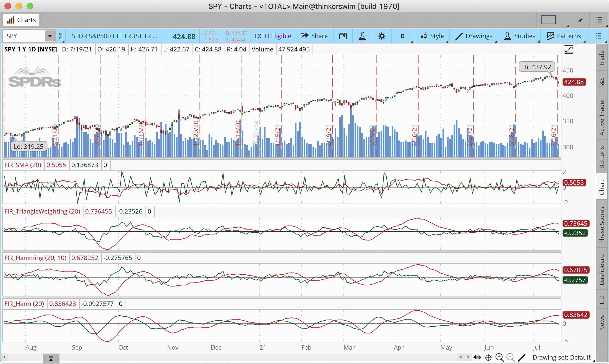This screenshot has height=364, width=609.
Task: Open the T&S side tab
Action: (x=602, y=83)
